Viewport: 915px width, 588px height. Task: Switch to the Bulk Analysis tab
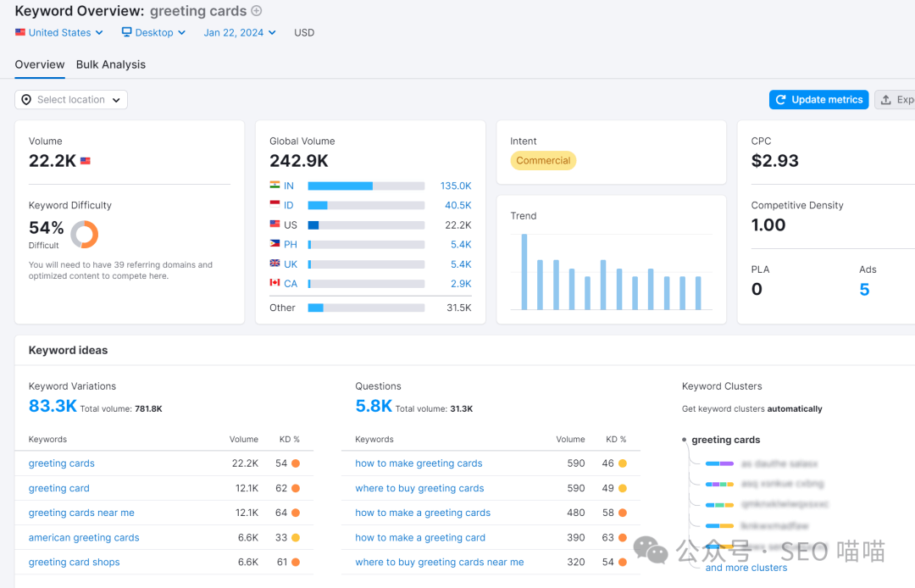click(x=111, y=64)
